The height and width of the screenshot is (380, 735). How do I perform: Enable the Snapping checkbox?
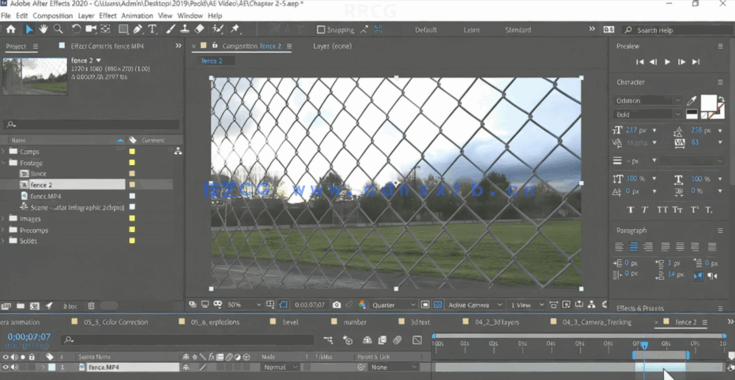click(x=321, y=30)
